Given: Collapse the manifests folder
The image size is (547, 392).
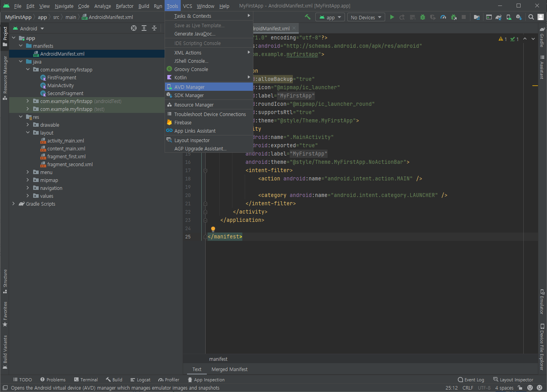Looking at the screenshot, I should [x=21, y=46].
